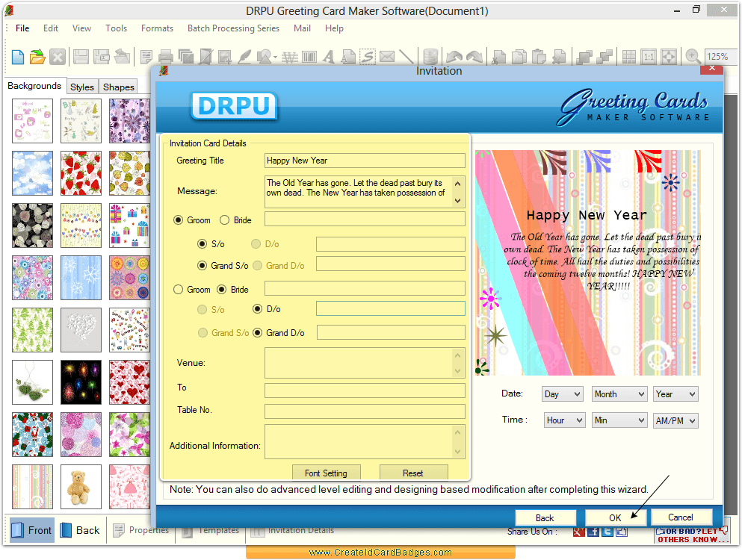Image resolution: width=742 pixels, height=560 pixels.
Task: Click the Zoom In magnifier icon
Action: click(693, 57)
